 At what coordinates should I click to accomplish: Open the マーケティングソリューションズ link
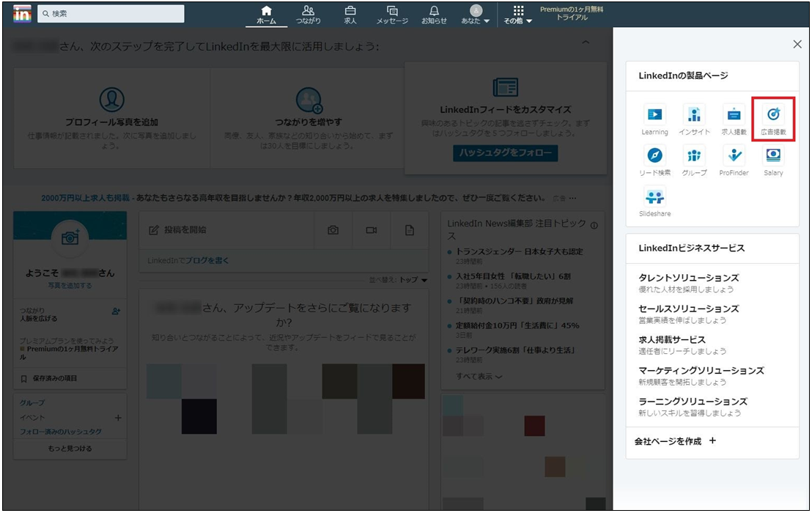pos(701,371)
